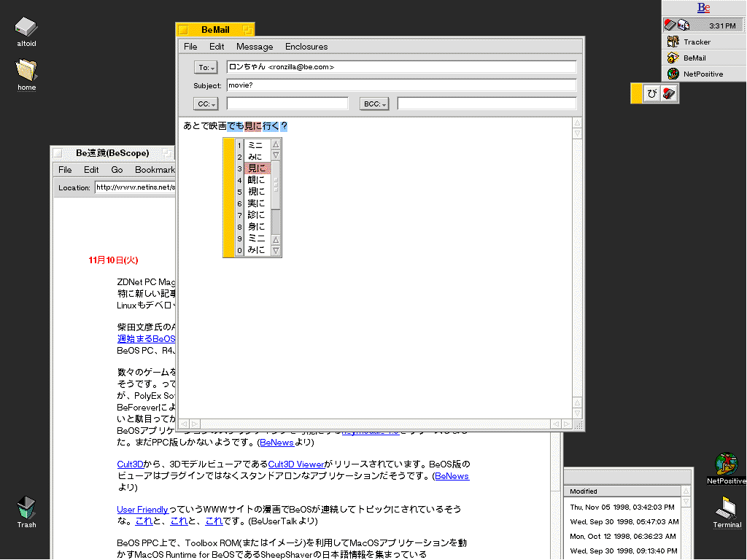The width and height of the screenshot is (747, 560).
Task: Switch to Tracker in the Deskbar
Action: 696,42
